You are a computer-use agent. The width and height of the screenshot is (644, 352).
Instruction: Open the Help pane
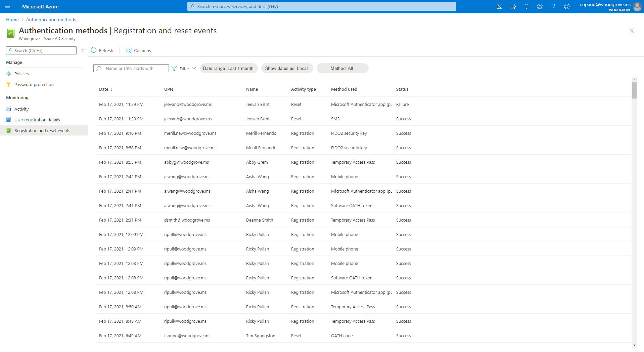click(x=553, y=6)
